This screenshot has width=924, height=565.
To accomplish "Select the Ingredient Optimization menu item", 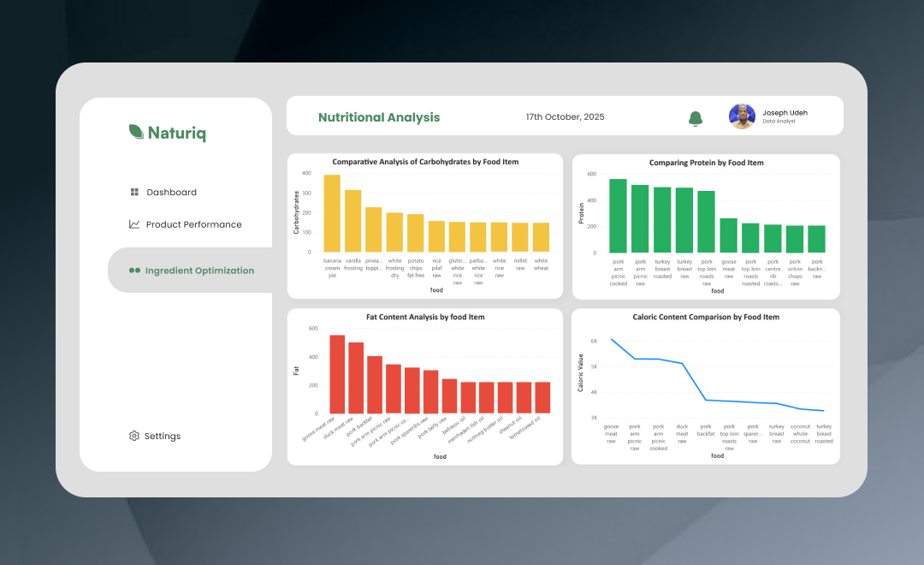I will click(x=192, y=271).
